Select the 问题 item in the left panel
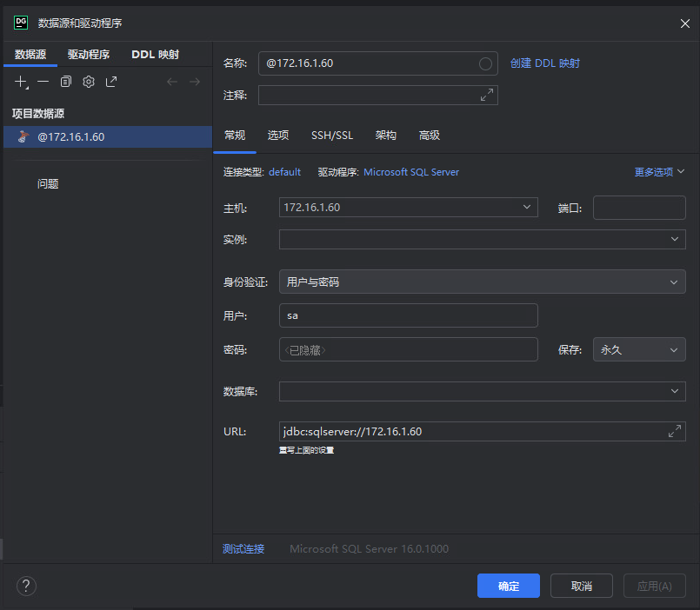 48,184
